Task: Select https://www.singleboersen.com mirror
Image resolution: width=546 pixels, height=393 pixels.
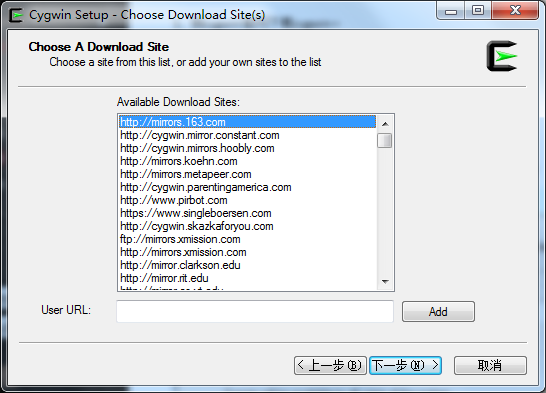Action: click(x=247, y=213)
